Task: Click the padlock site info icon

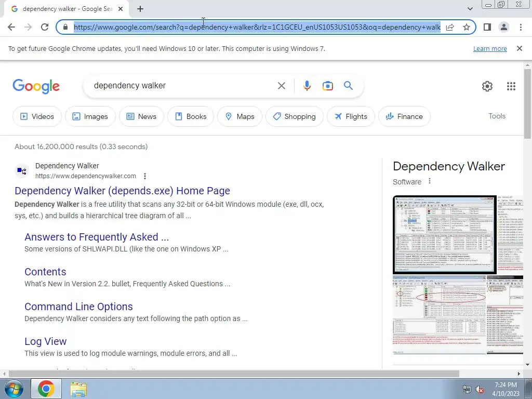Action: pos(65,27)
